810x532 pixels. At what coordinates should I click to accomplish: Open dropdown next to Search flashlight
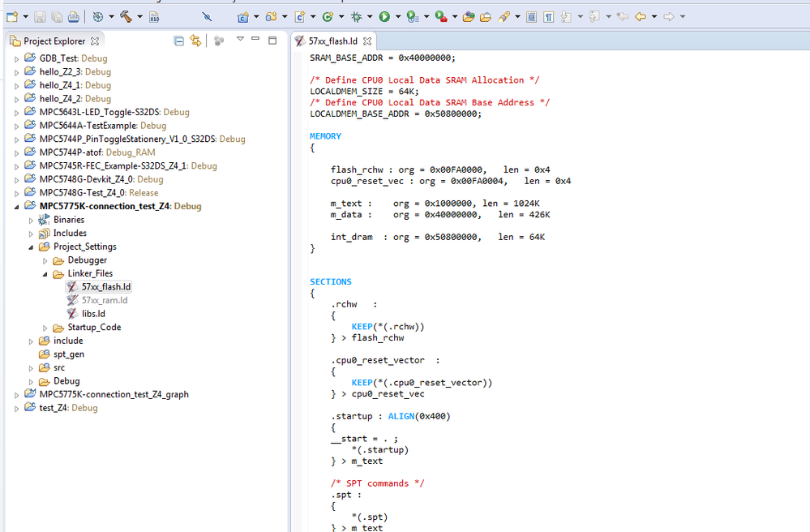517,16
